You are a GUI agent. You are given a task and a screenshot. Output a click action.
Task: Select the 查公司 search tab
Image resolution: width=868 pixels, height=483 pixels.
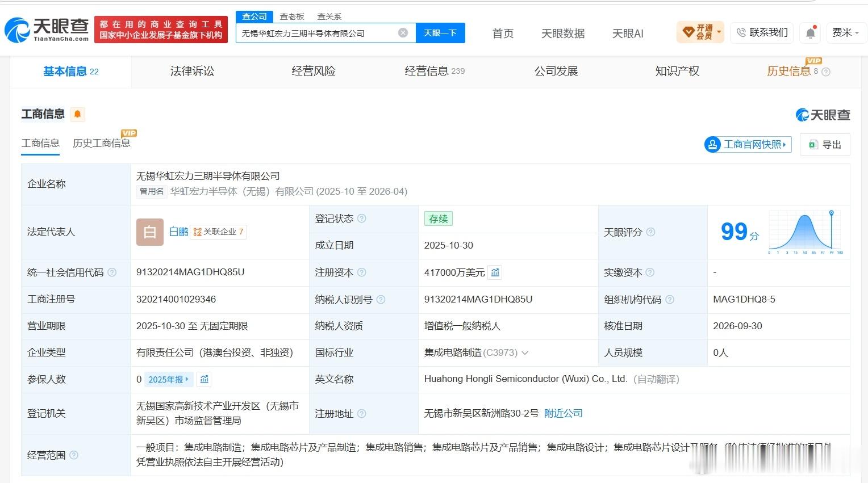254,16
